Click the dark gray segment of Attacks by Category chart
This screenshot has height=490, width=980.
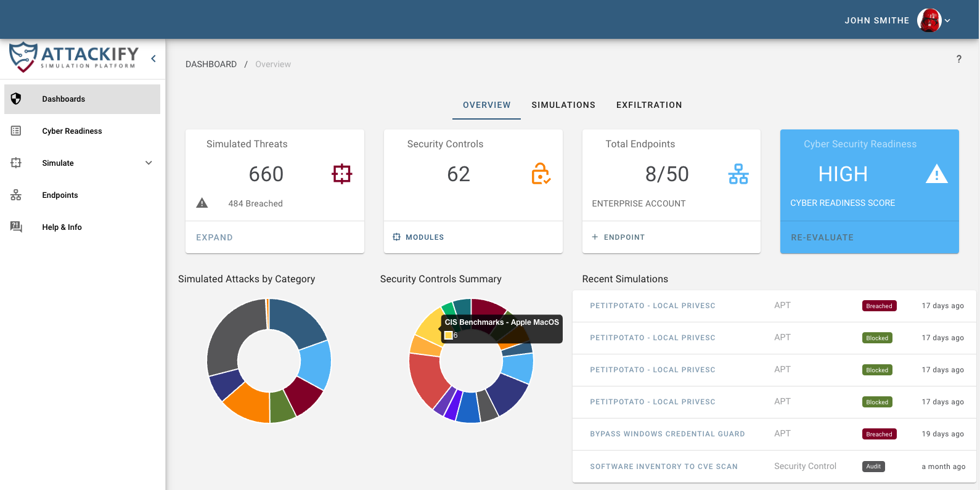pyautogui.click(x=231, y=333)
